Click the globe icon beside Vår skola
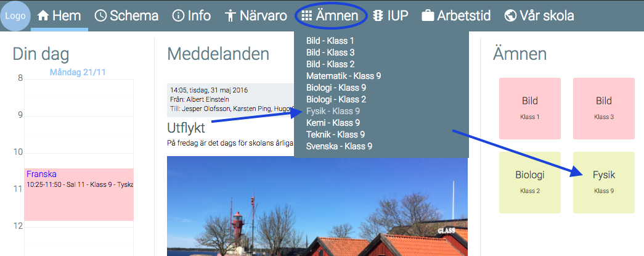644x256 pixels. coord(510,16)
